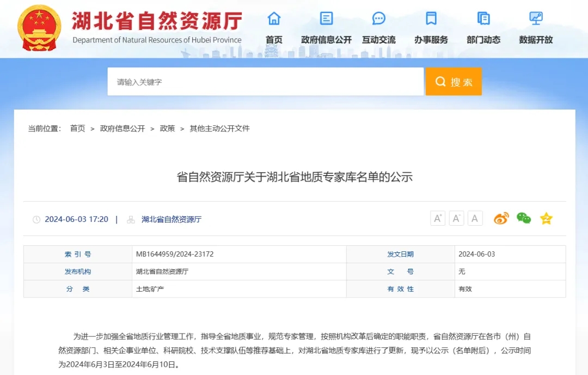Open 政府信息公开 from the navigation bar
This screenshot has width=588, height=375.
pos(326,39)
